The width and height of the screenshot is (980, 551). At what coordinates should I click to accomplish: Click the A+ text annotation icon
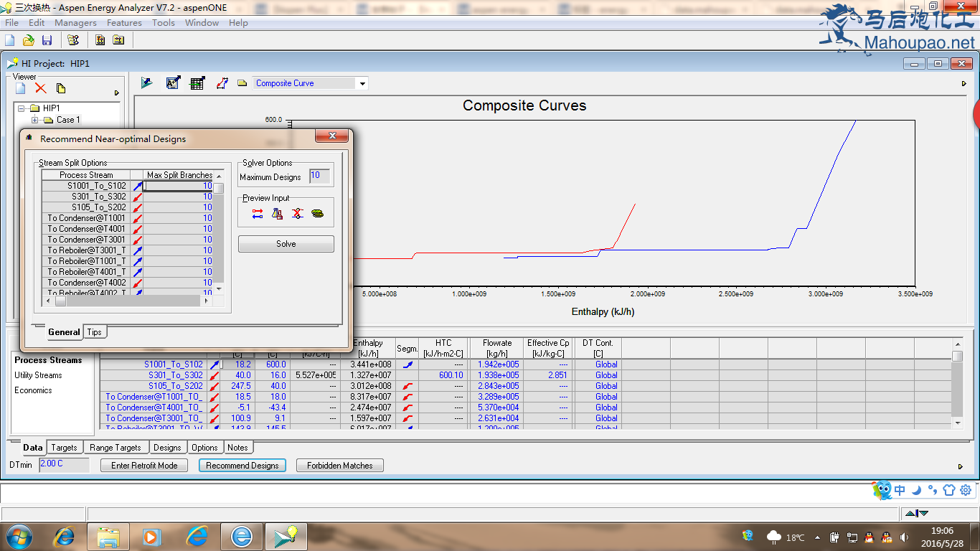(x=173, y=83)
